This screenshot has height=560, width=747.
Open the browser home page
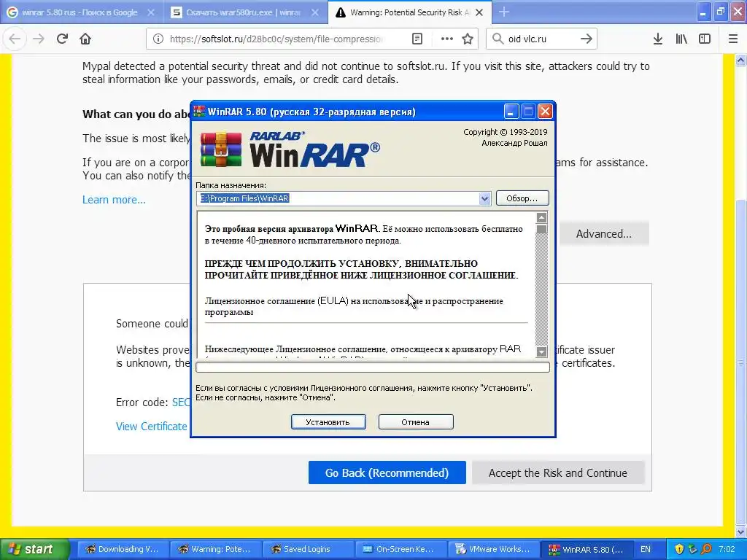86,39
